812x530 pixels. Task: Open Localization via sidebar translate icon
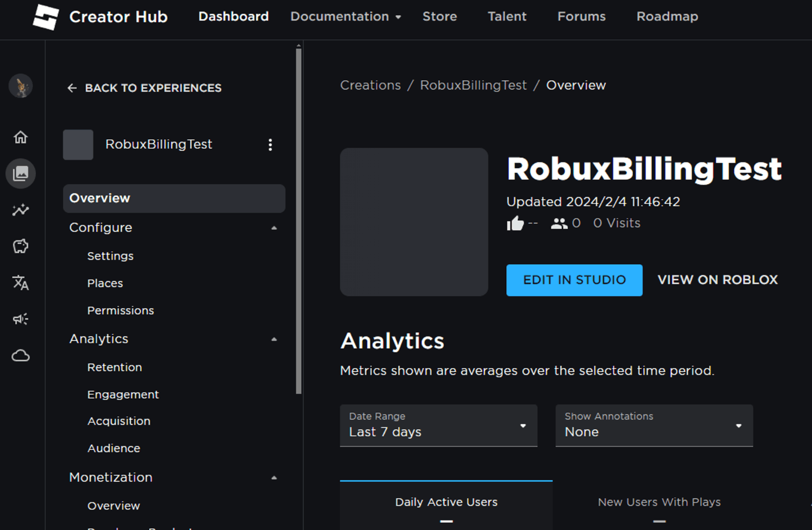pyautogui.click(x=21, y=283)
